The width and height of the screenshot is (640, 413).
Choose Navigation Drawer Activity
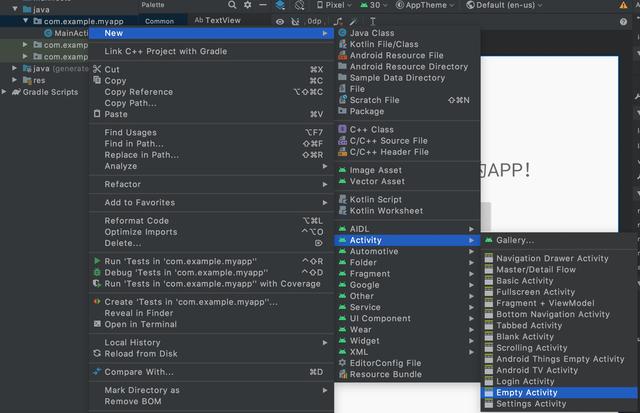point(559,258)
